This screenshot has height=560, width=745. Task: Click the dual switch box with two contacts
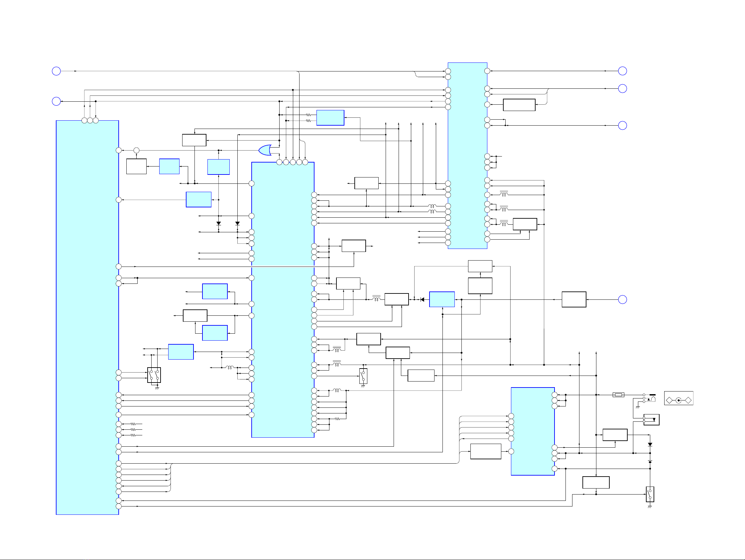[x=154, y=375]
